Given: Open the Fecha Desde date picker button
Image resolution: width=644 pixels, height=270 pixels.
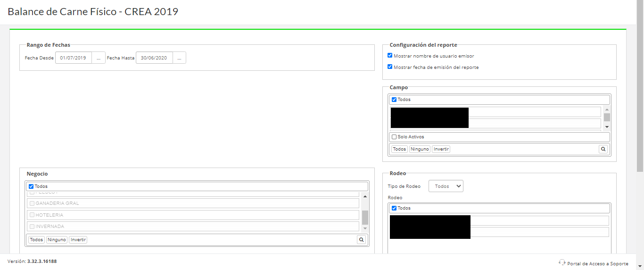Looking at the screenshot, I should click(99, 58).
